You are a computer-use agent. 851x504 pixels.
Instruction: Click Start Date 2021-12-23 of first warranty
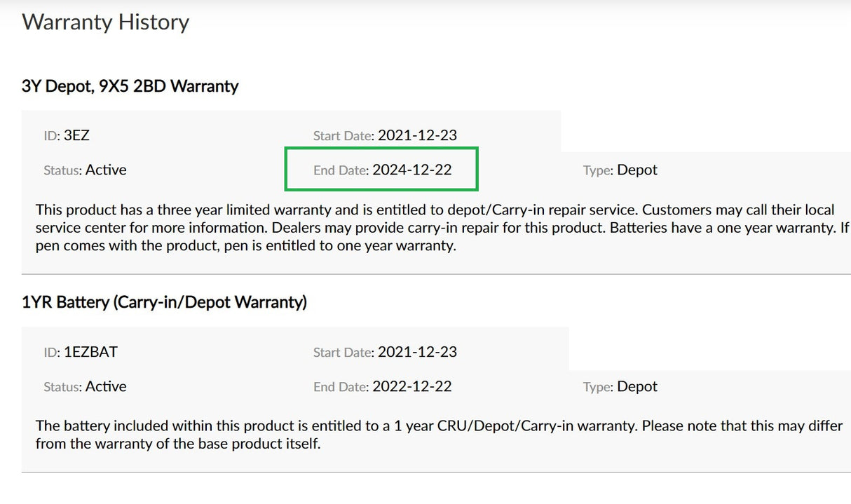coord(418,135)
